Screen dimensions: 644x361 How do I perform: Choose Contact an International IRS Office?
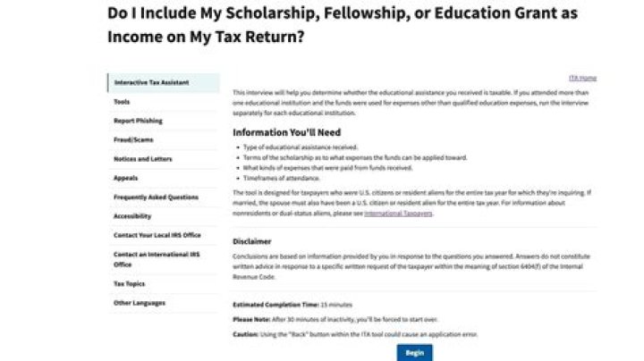[157, 259]
